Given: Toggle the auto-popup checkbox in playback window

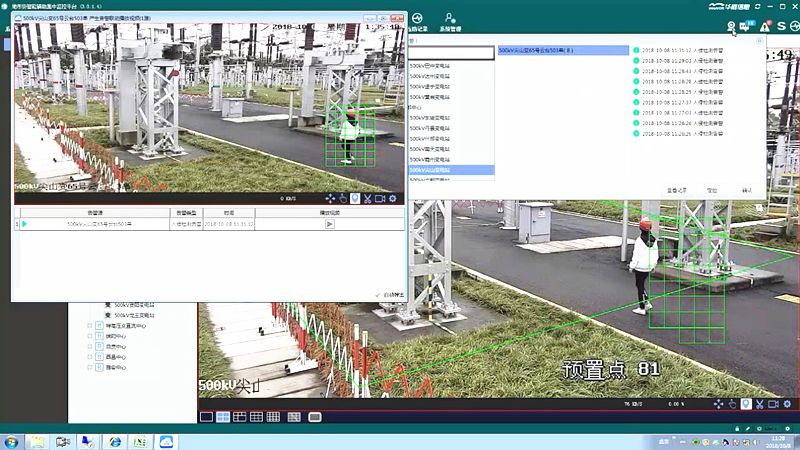Looking at the screenshot, I should coord(378,295).
